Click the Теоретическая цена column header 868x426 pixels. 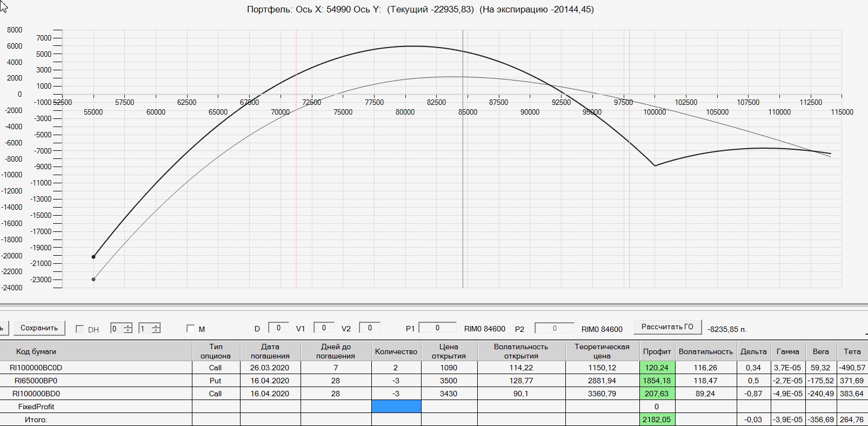(602, 351)
